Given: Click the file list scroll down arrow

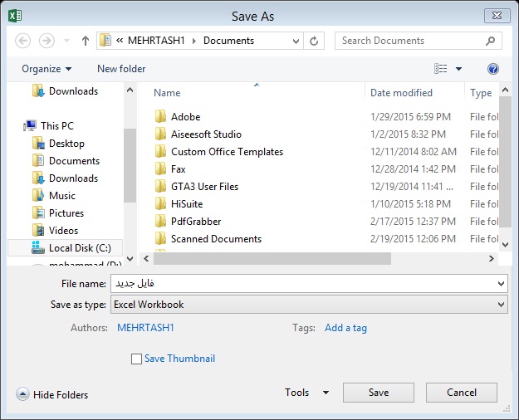Looking at the screenshot, I should (505, 245).
